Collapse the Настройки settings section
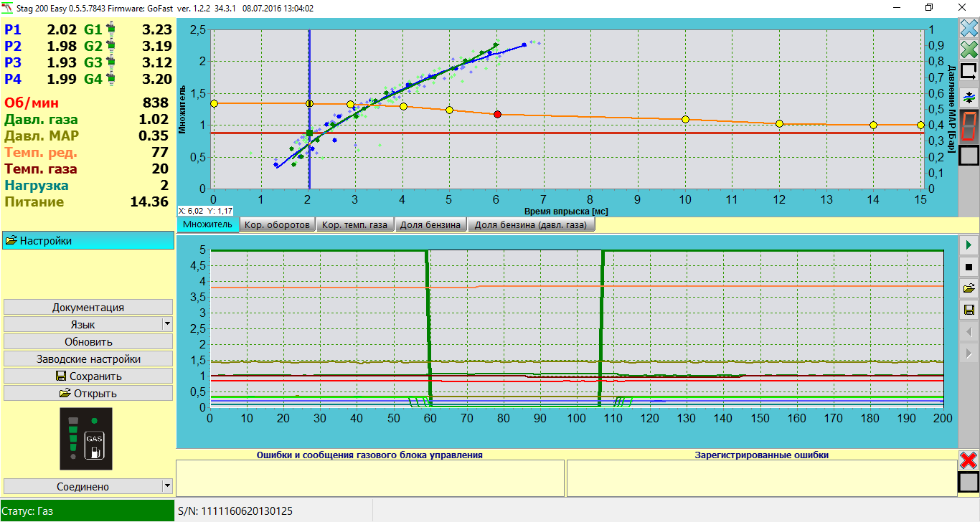 tap(88, 241)
